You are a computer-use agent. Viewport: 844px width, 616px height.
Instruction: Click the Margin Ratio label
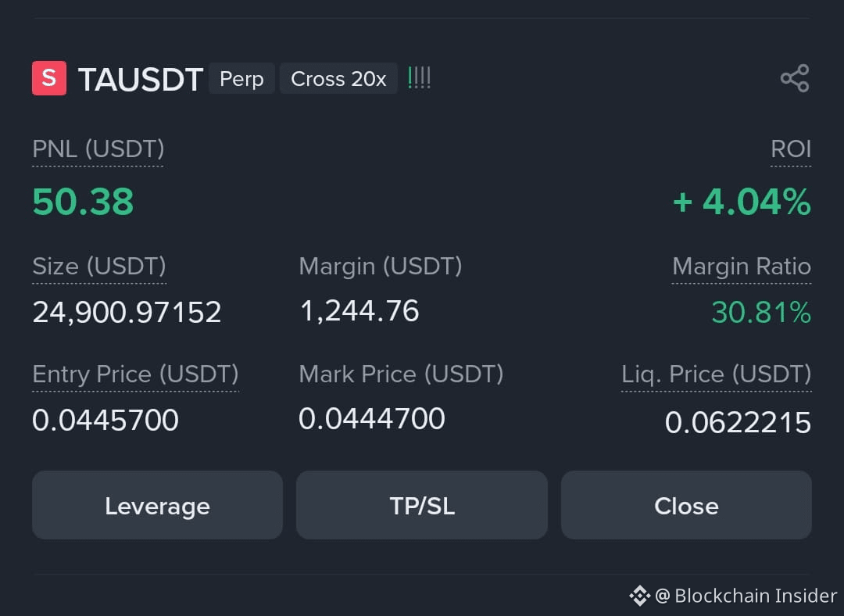point(741,267)
